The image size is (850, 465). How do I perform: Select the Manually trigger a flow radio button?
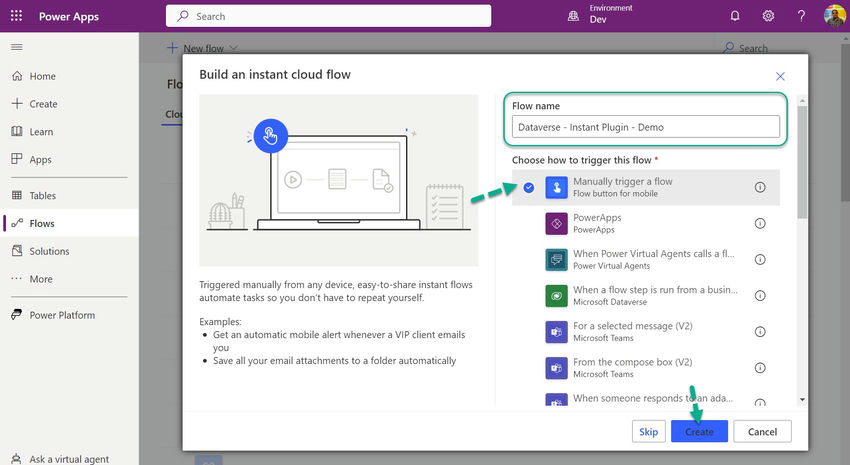[x=529, y=188]
